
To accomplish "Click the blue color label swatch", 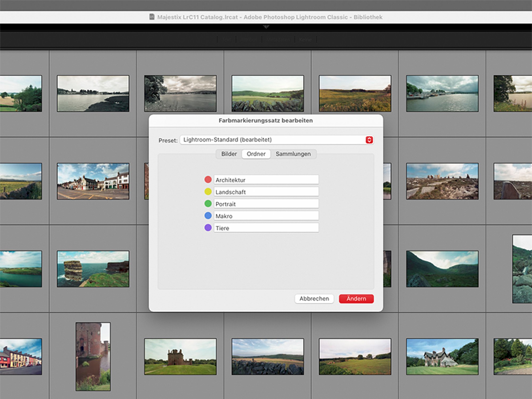I will [208, 216].
